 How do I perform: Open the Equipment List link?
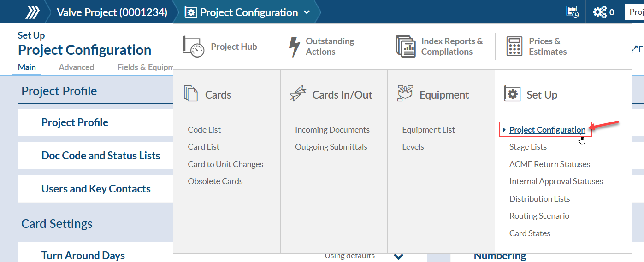coord(428,130)
